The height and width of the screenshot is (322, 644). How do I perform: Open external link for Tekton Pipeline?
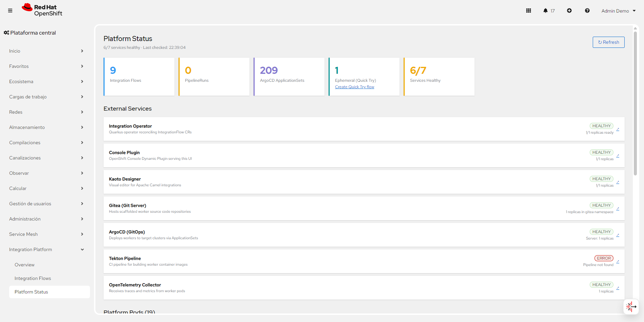[618, 262]
